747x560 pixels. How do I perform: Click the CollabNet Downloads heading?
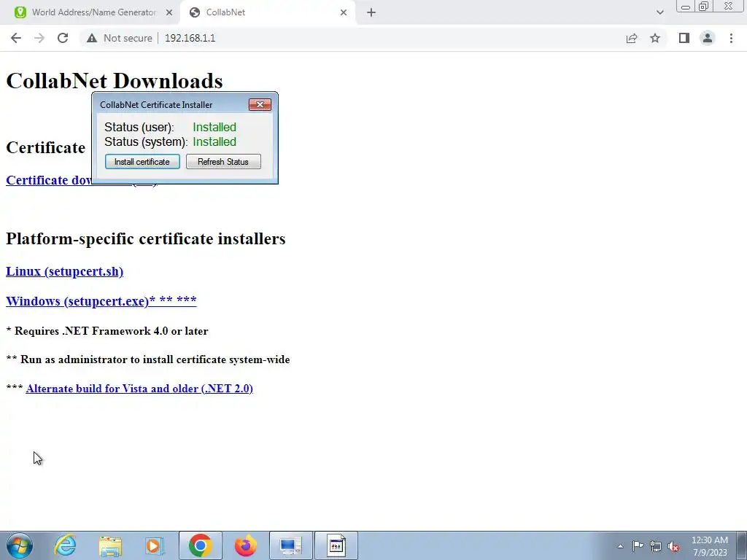115,80
